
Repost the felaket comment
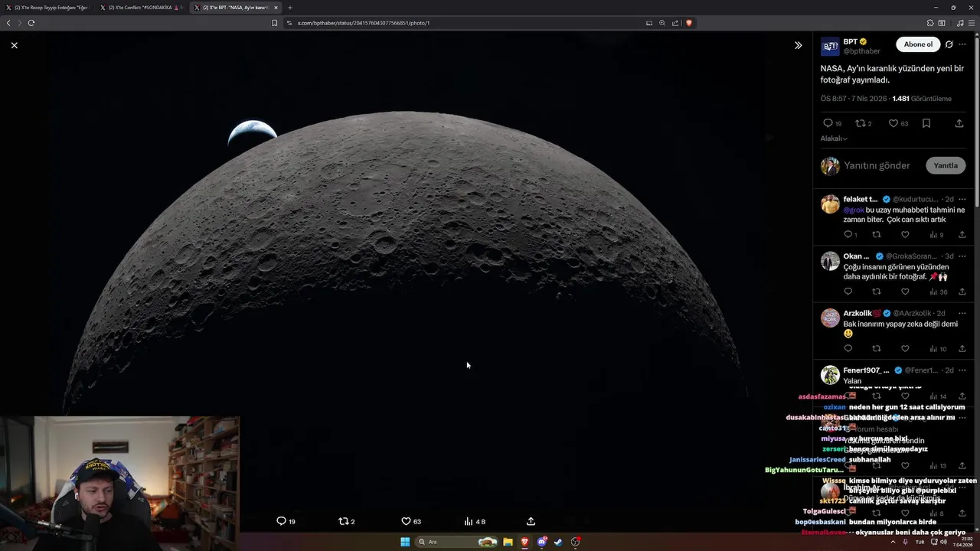[877, 235]
